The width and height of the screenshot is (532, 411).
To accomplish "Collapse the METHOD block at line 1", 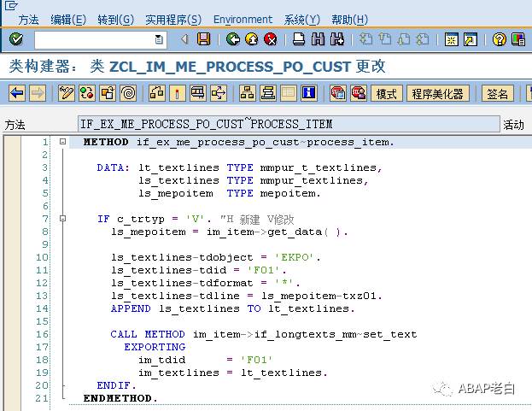I will (x=62, y=141).
